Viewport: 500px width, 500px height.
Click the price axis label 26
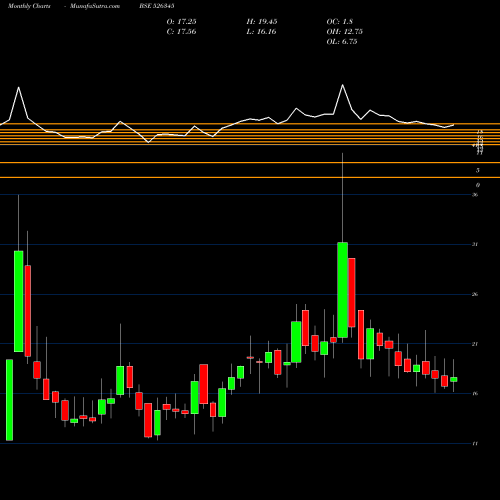pyautogui.click(x=475, y=294)
